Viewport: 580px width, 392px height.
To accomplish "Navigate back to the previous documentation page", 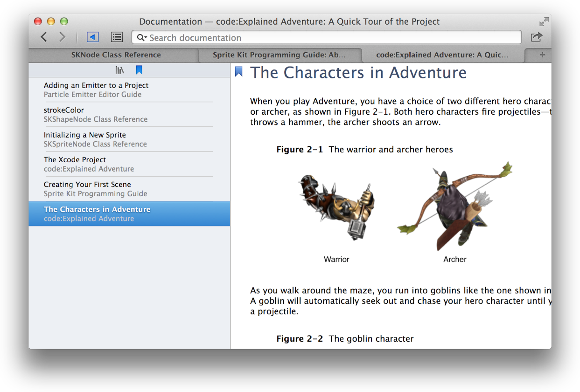I will pyautogui.click(x=43, y=37).
